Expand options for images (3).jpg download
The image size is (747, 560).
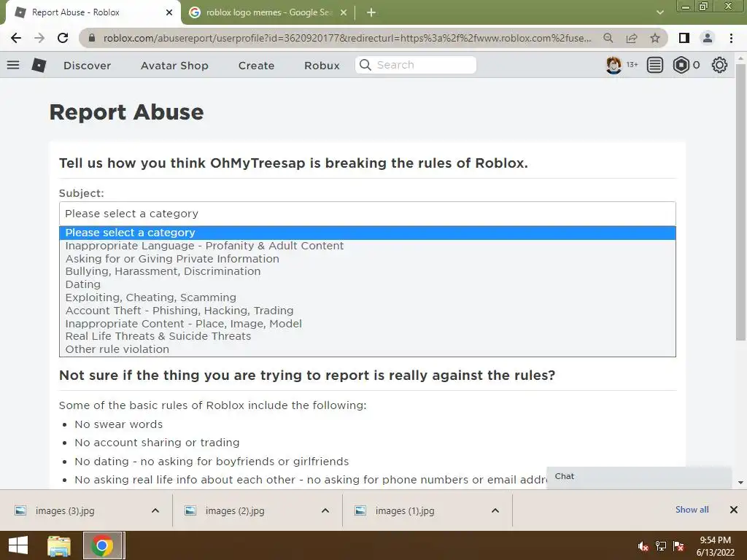(x=155, y=510)
